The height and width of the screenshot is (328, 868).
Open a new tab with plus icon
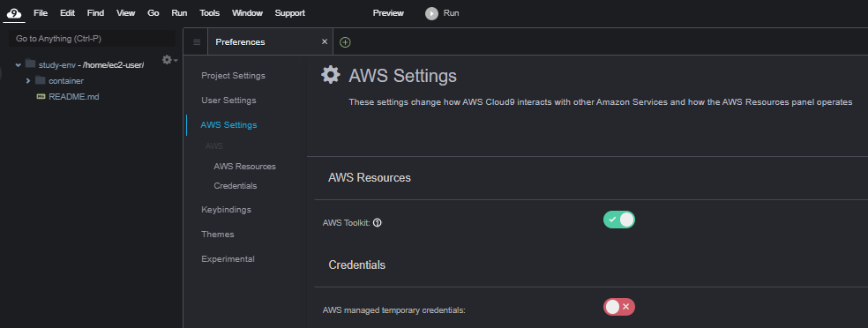[x=345, y=42]
